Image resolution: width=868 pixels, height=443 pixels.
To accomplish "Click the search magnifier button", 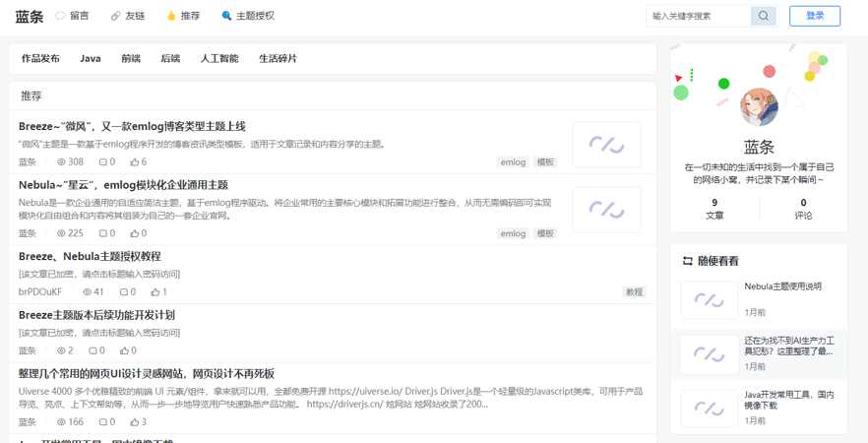I will 764,16.
